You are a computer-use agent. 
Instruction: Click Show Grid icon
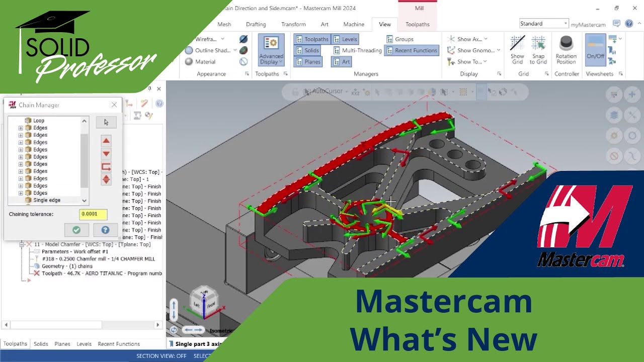[517, 50]
